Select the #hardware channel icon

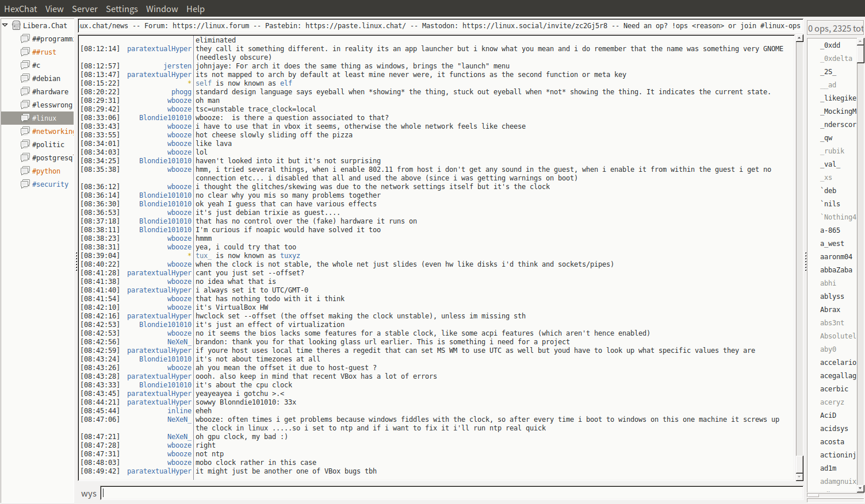25,91
